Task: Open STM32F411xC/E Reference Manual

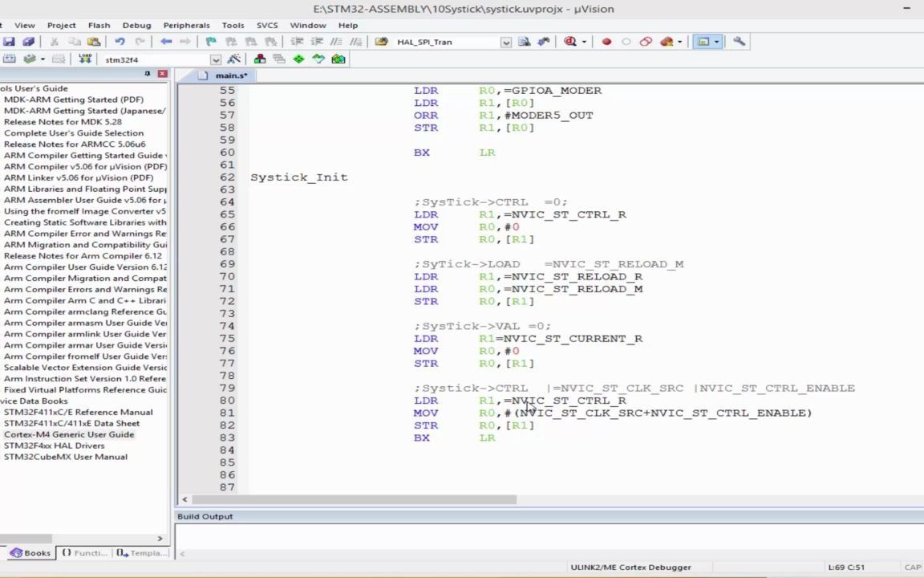Action: point(78,411)
